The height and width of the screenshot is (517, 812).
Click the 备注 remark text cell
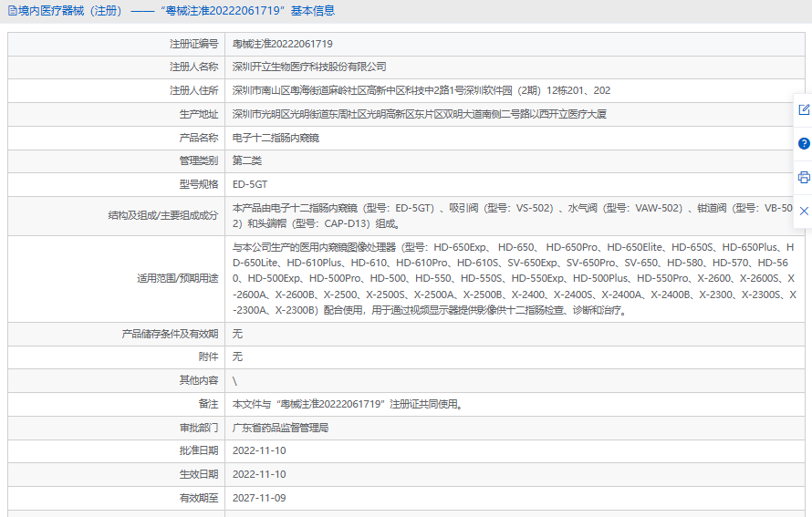click(x=348, y=404)
